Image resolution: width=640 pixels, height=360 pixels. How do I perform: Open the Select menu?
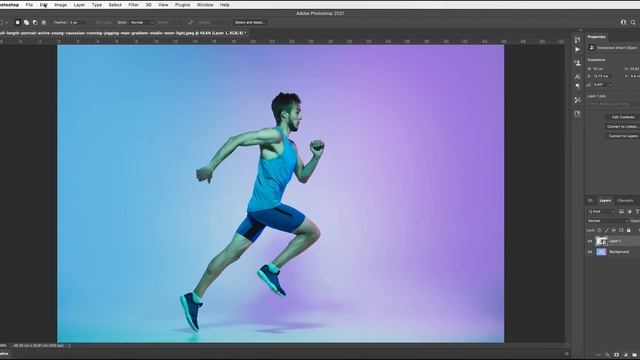(115, 5)
